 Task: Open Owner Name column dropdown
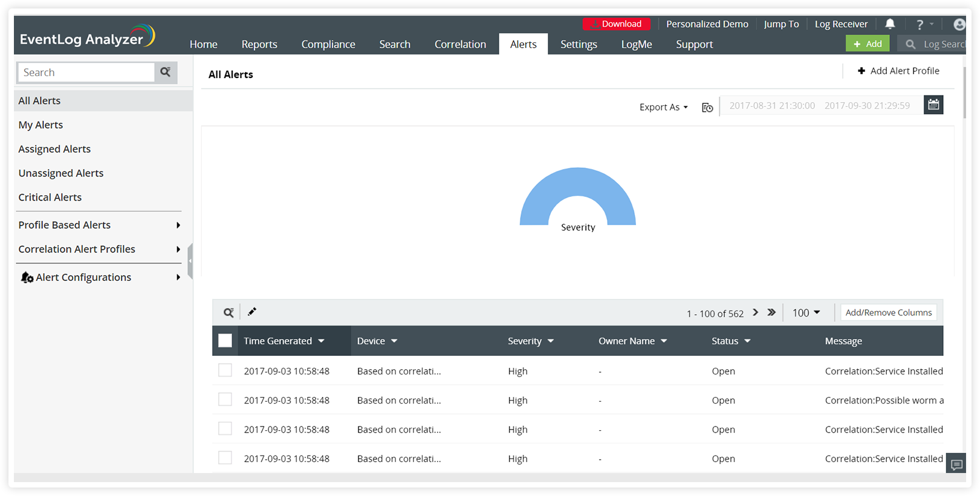coord(664,341)
